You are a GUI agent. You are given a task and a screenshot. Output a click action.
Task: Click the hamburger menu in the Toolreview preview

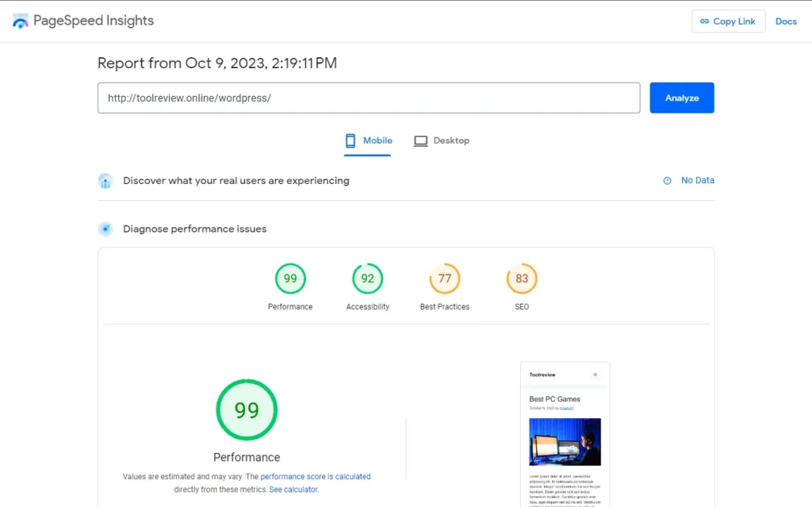coord(595,374)
